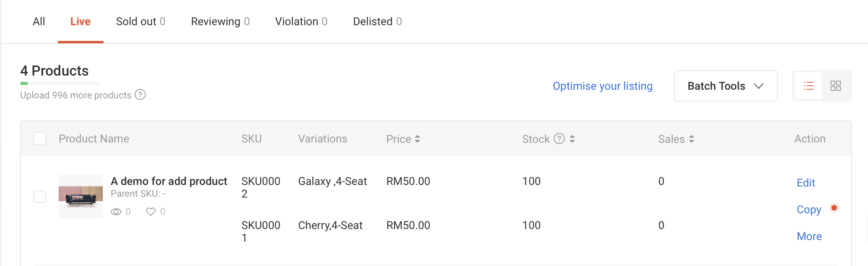The height and width of the screenshot is (266, 868).
Task: Open the Sold out tab
Action: click(141, 21)
